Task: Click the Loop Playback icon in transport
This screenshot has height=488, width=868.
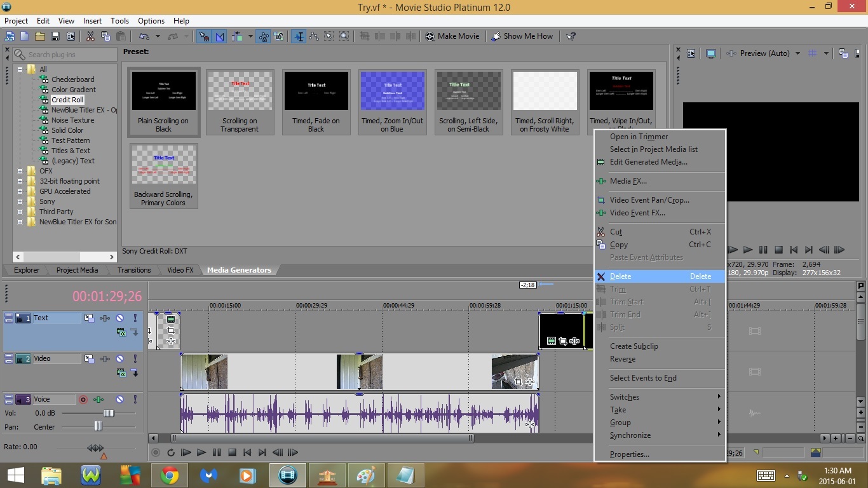Action: pyautogui.click(x=171, y=452)
